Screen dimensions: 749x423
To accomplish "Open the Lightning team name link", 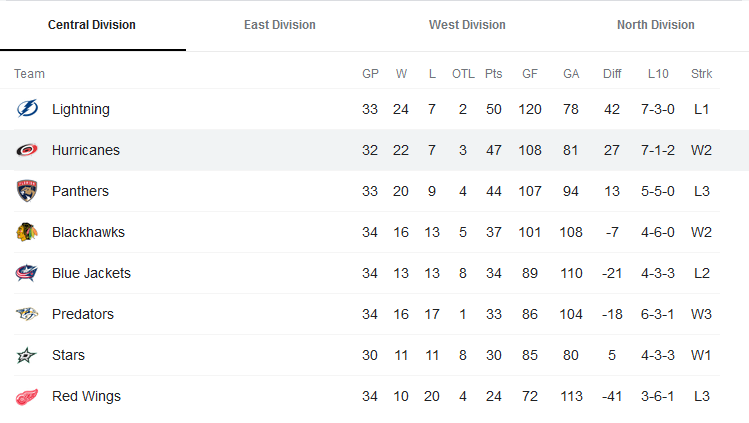I will [81, 109].
